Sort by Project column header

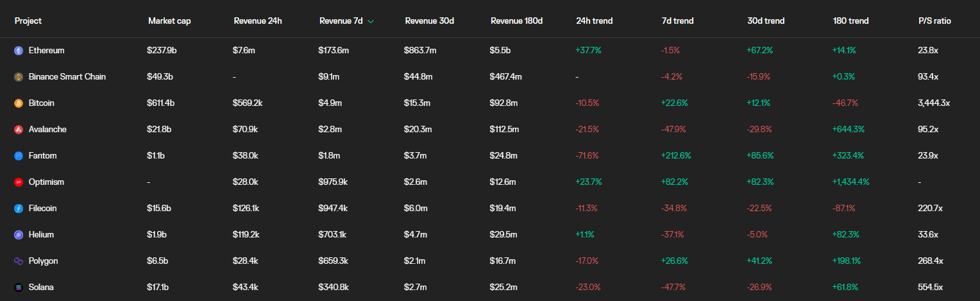click(x=28, y=21)
